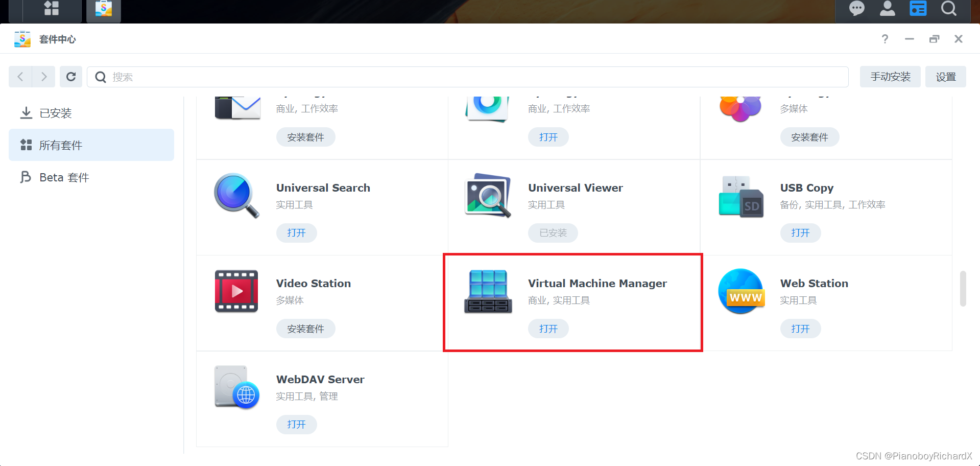This screenshot has height=466, width=980.
Task: Go back with the left arrow
Action: coord(20,77)
